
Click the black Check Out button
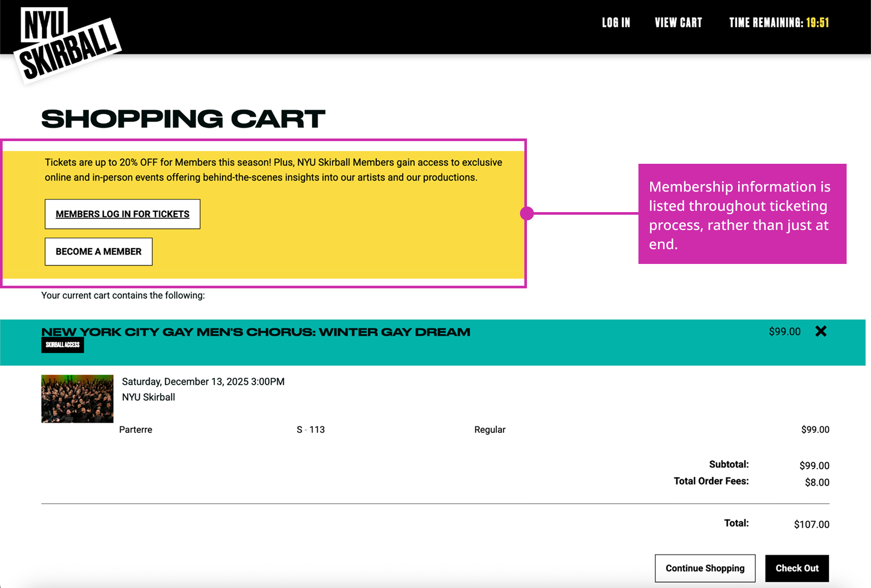click(797, 568)
